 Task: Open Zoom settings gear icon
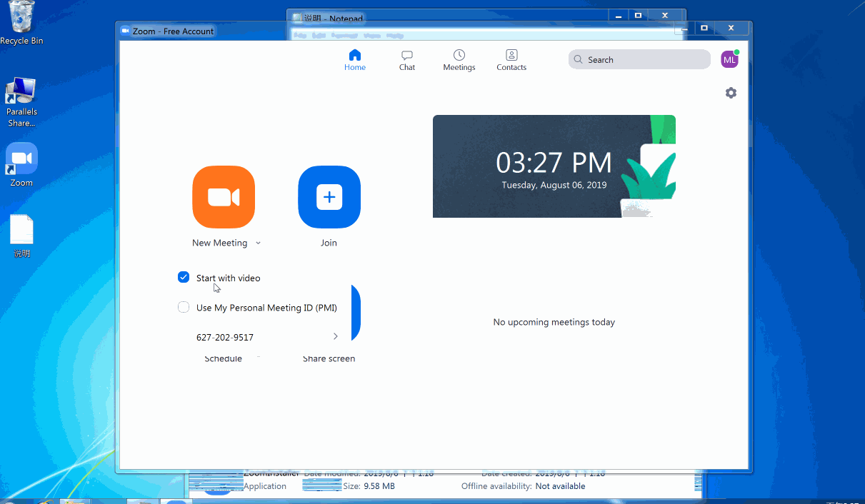pyautogui.click(x=731, y=93)
